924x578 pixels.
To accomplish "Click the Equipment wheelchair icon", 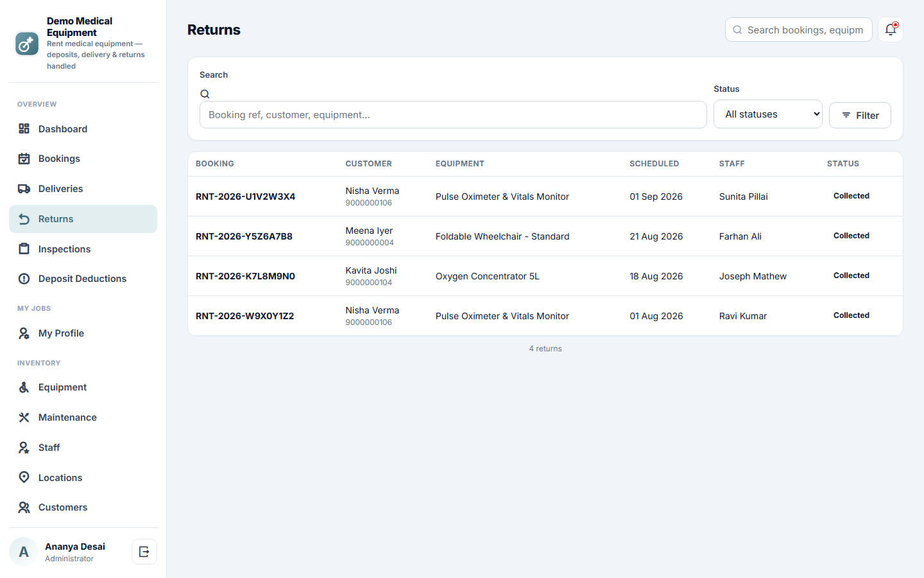I will [24, 387].
